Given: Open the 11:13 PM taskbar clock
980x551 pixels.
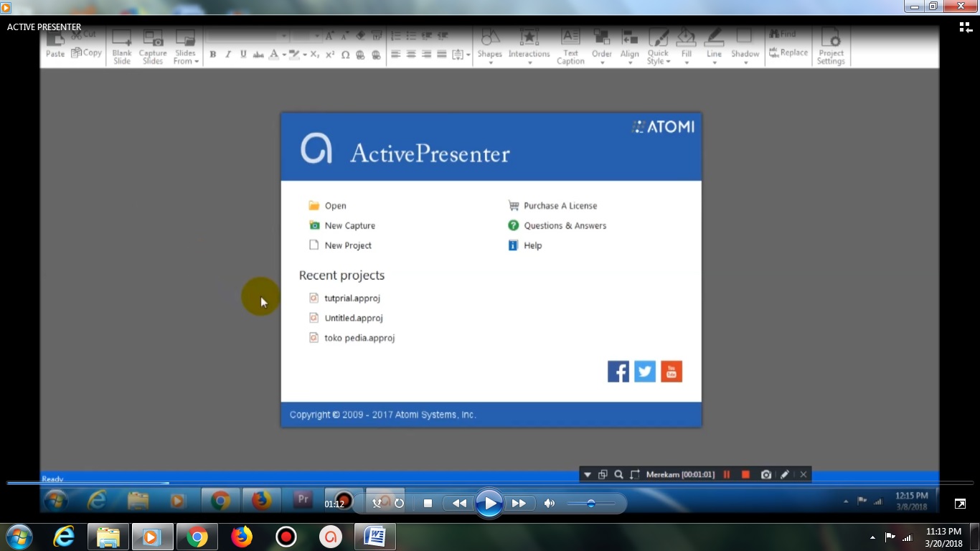Looking at the screenshot, I should click(943, 537).
